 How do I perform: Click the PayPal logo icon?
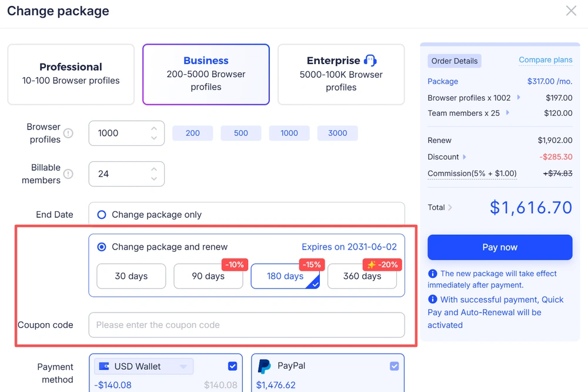coord(265,366)
